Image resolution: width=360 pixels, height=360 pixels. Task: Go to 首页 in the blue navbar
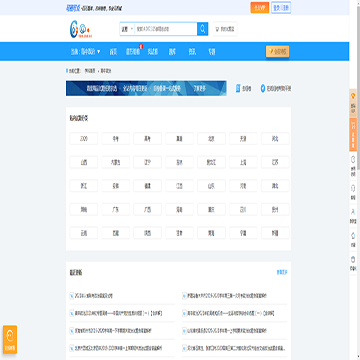pos(113,52)
